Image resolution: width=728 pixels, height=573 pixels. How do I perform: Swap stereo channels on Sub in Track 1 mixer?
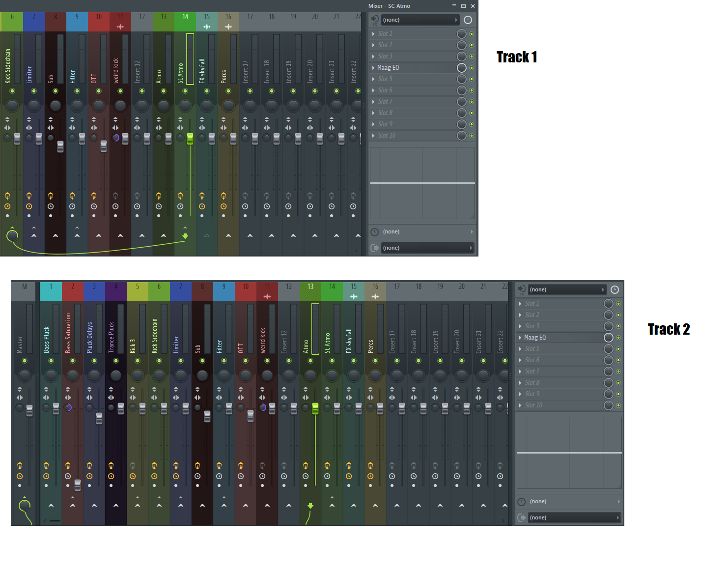51,128
